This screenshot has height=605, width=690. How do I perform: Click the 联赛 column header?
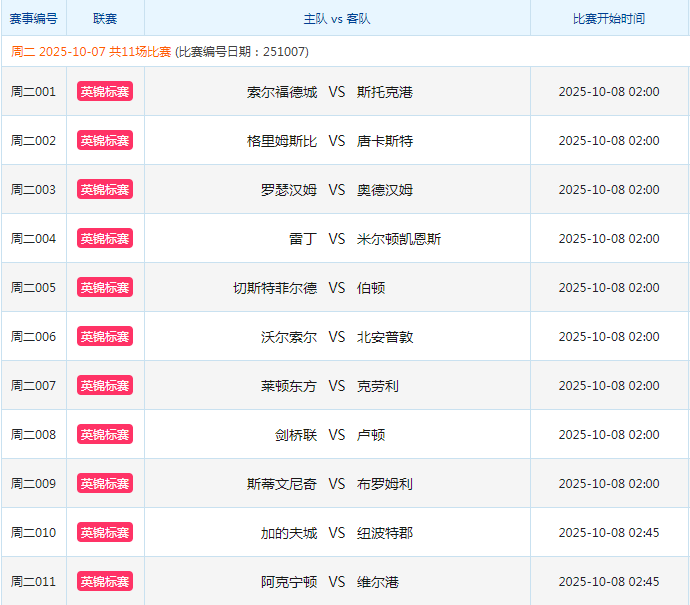pos(105,19)
